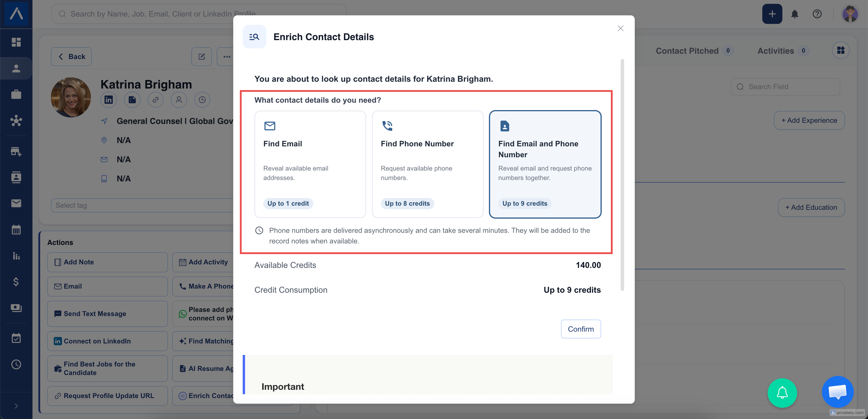Open the calendar icon in the sidebar

[16, 229]
